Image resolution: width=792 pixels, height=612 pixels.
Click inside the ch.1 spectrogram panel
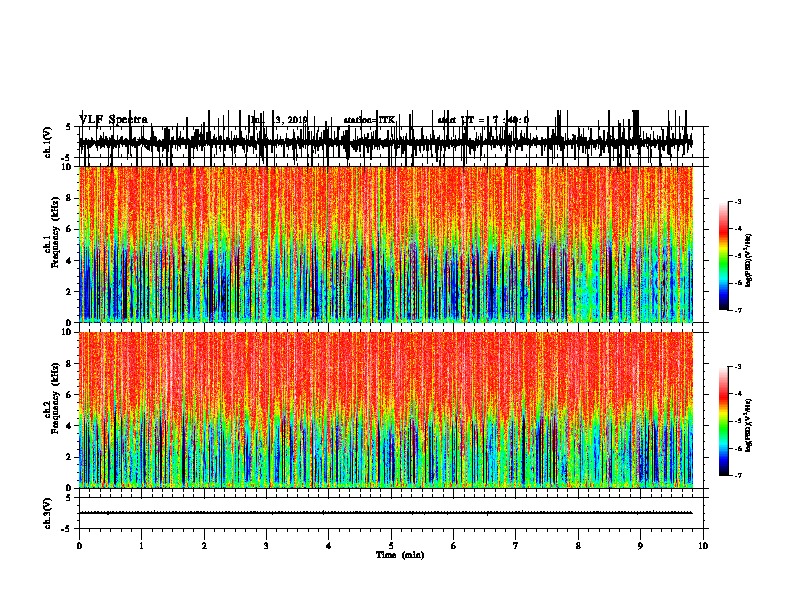(x=386, y=244)
